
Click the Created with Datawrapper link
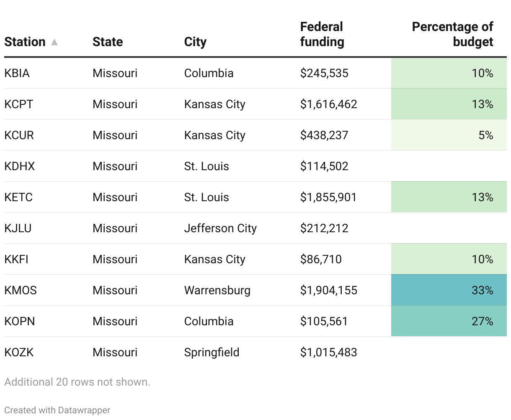(x=57, y=410)
